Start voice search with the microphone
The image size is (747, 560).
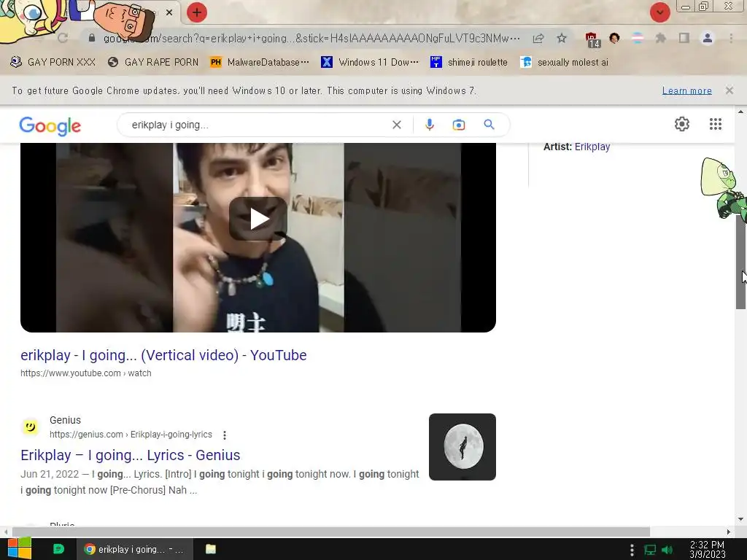pos(429,125)
